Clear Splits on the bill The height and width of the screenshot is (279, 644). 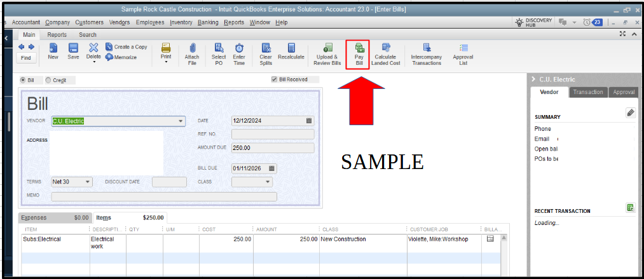point(266,54)
